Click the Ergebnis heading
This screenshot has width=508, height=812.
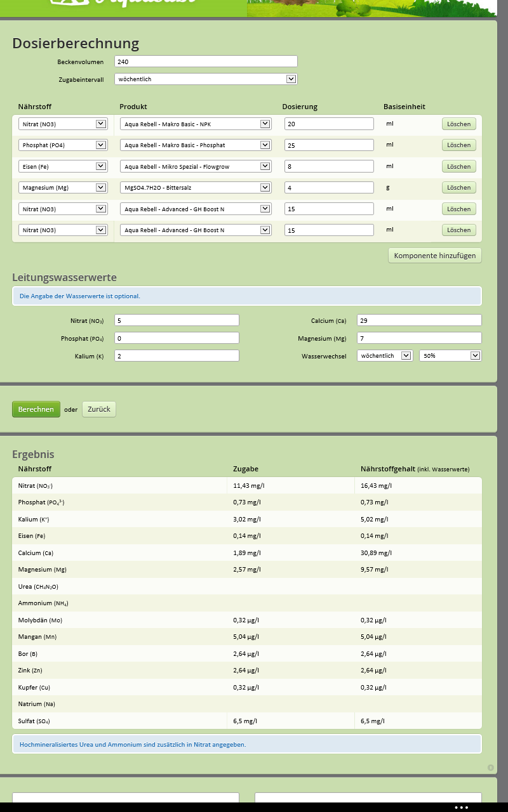click(33, 454)
